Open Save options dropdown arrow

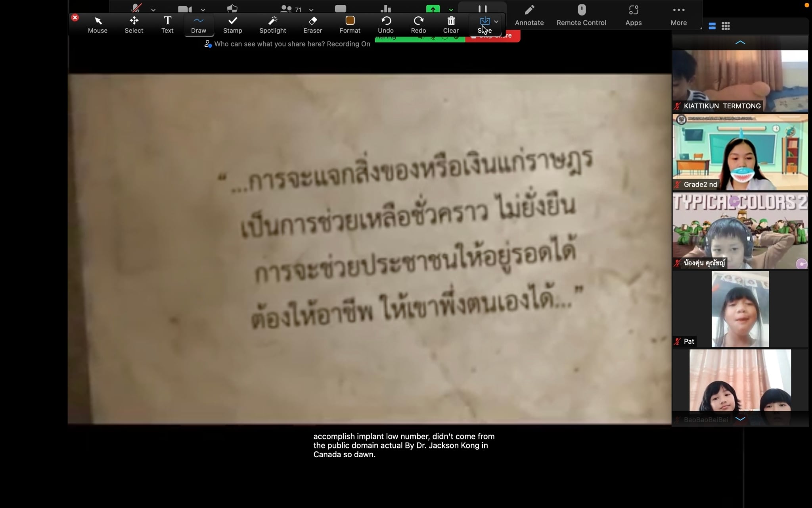pyautogui.click(x=496, y=21)
